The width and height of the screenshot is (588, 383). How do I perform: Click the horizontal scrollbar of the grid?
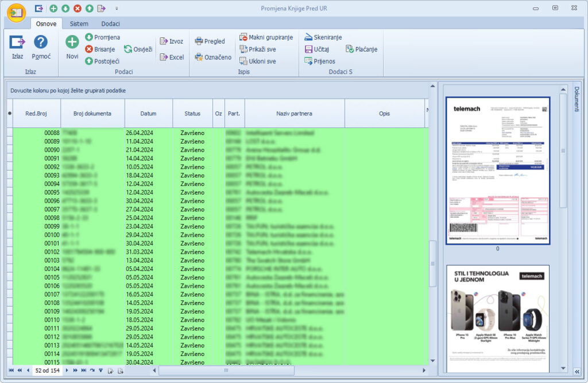coord(287,371)
